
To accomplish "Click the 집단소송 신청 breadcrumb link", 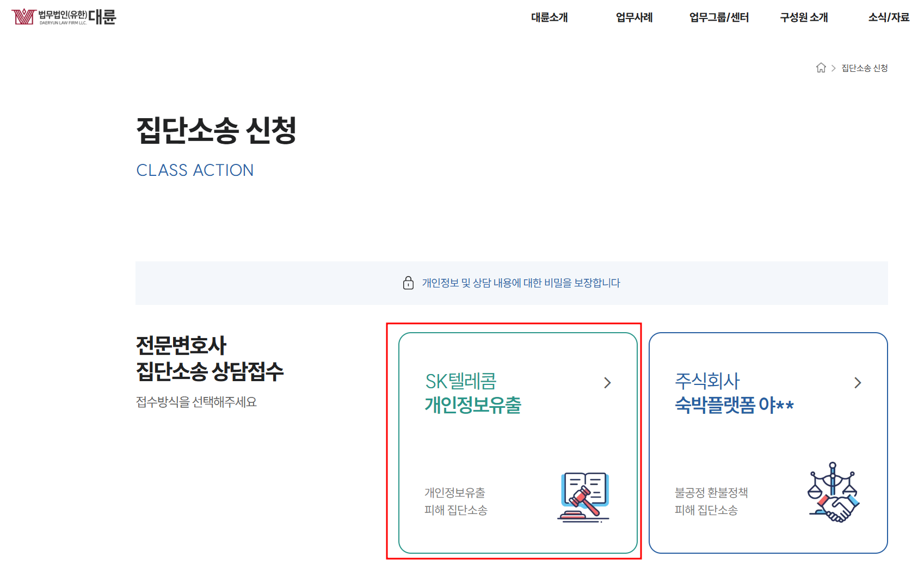I will coord(864,68).
